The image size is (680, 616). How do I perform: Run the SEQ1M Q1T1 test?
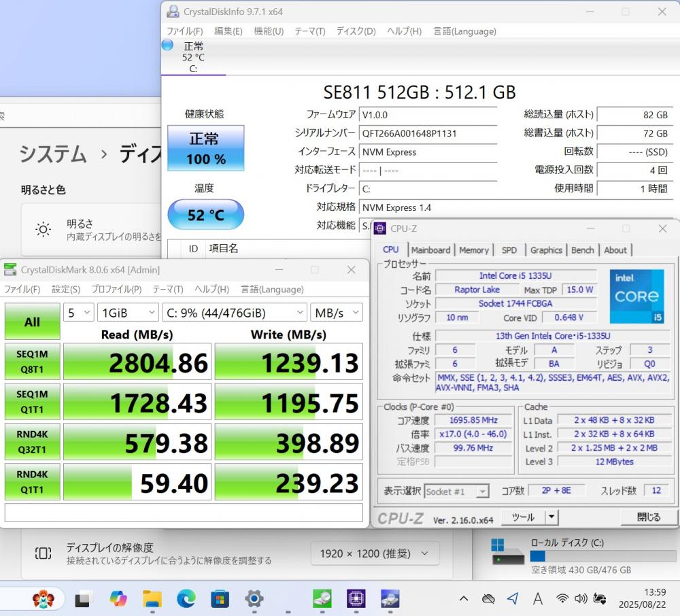coord(33,402)
